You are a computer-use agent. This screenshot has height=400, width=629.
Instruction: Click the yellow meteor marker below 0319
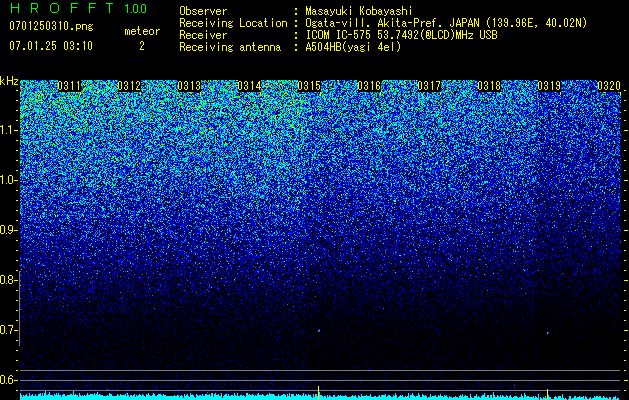(x=547, y=394)
